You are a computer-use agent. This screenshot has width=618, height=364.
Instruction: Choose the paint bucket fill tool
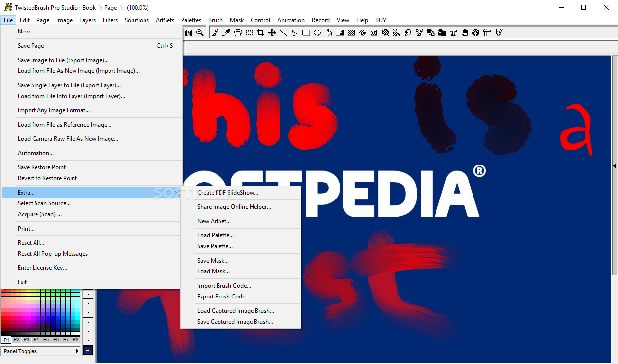tap(328, 33)
